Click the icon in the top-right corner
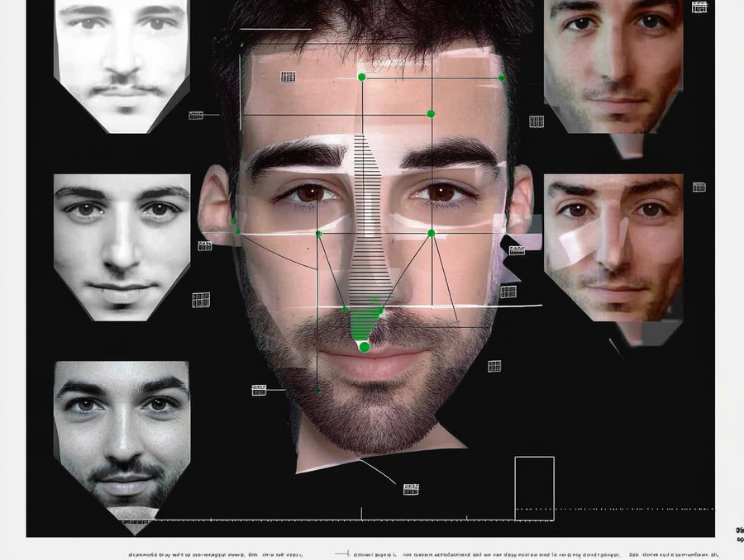744x560 pixels. pyautogui.click(x=700, y=7)
